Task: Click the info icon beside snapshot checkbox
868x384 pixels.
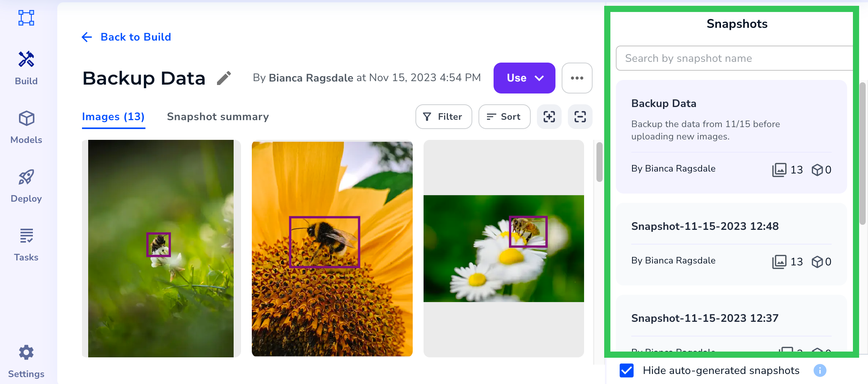Action: click(820, 370)
